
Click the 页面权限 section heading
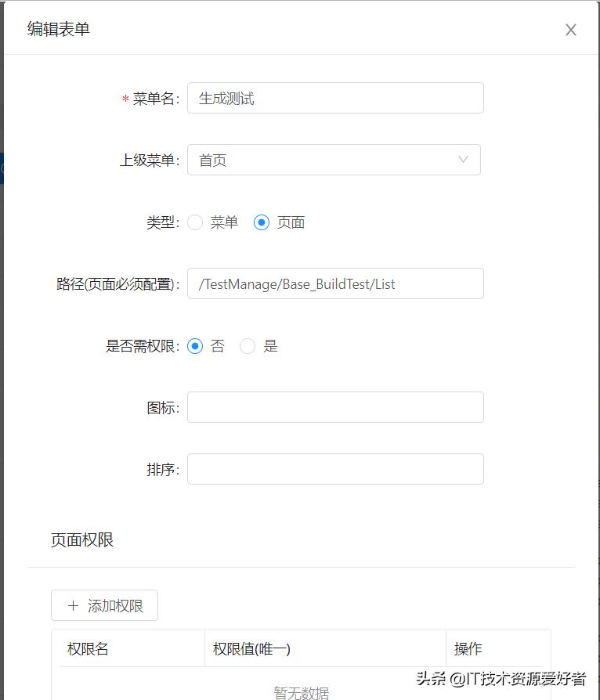tap(81, 540)
